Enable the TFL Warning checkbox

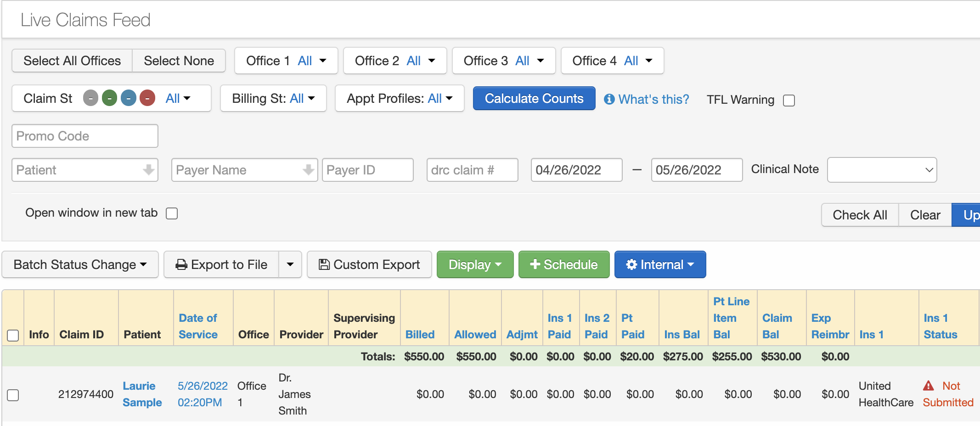(789, 100)
